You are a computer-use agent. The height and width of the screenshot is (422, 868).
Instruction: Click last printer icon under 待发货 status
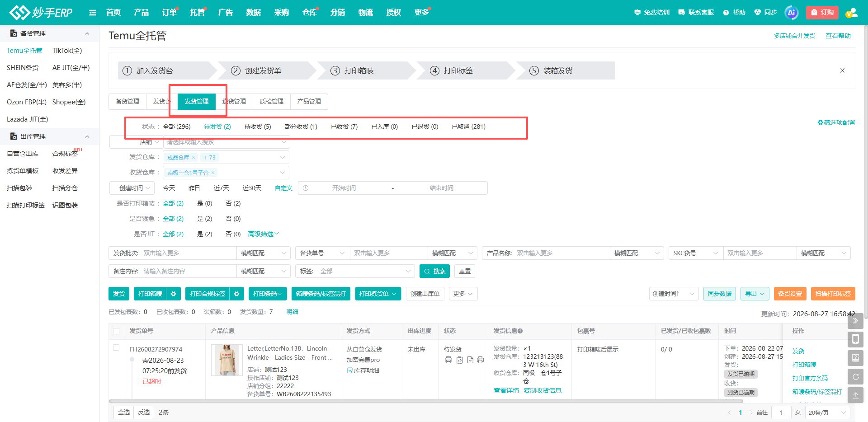tap(480, 360)
